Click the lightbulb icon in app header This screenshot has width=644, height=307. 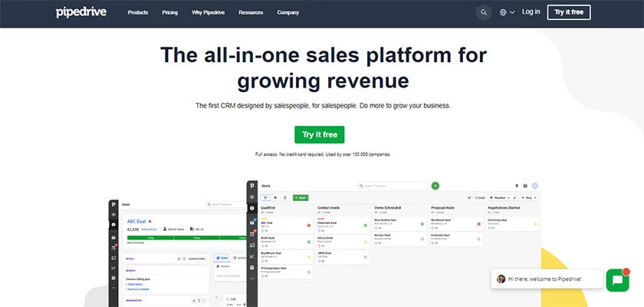coord(517,186)
